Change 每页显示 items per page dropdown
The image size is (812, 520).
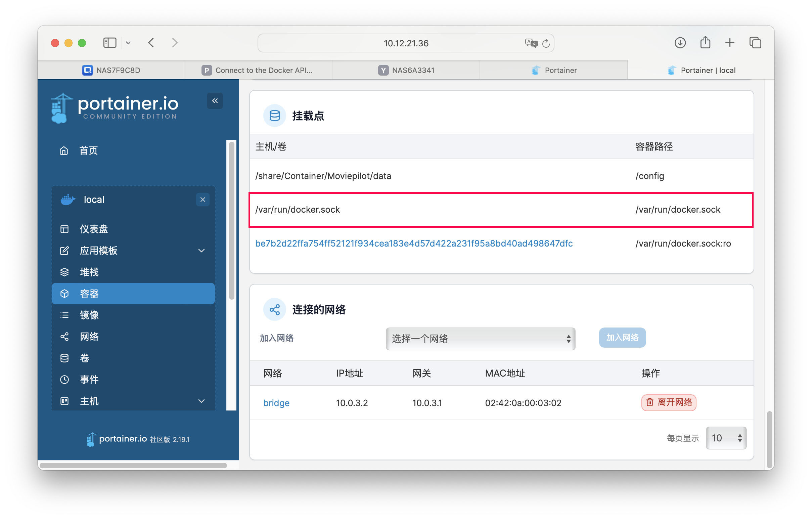[726, 438]
